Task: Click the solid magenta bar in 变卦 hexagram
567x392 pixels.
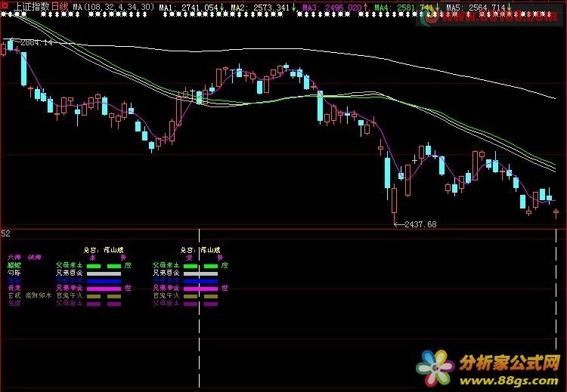Action: (200, 289)
